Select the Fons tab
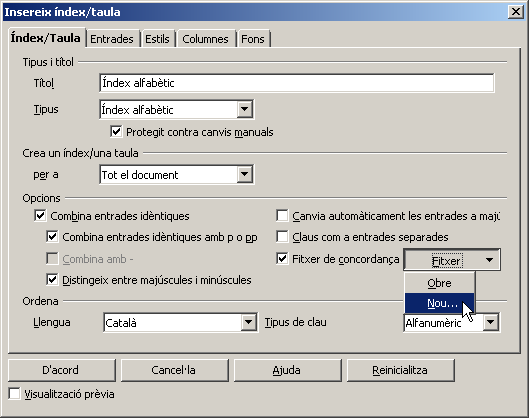Viewport: 529px width, 418px height. click(x=253, y=39)
